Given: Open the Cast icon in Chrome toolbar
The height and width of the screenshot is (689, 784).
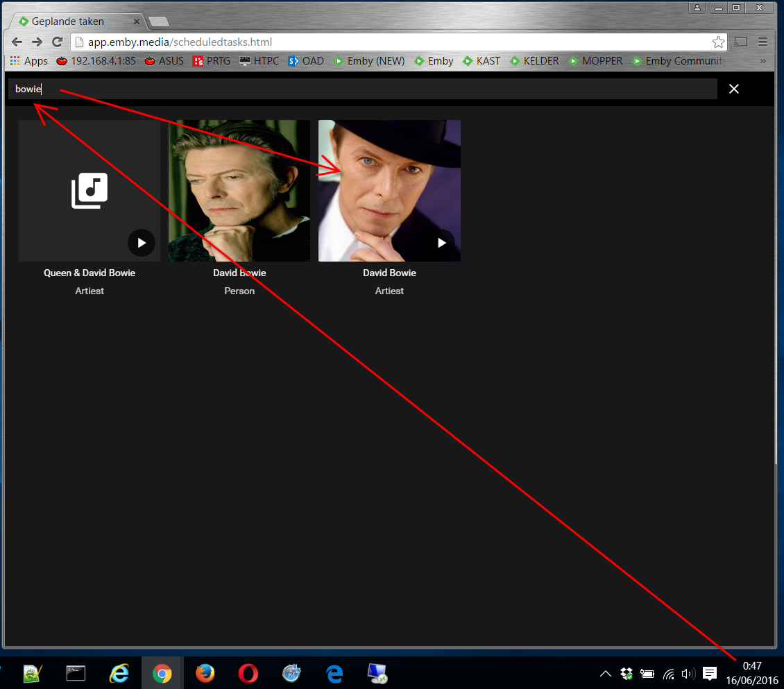Looking at the screenshot, I should click(740, 42).
